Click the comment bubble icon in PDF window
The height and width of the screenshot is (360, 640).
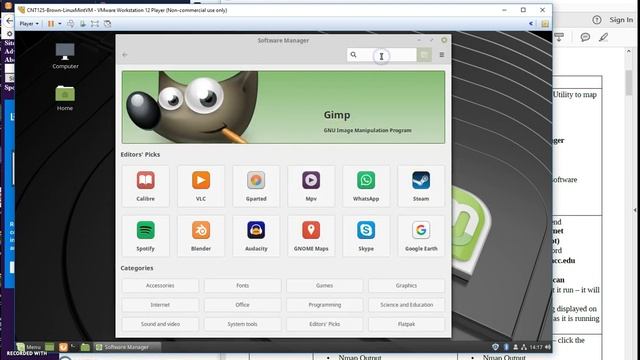(585, 37)
